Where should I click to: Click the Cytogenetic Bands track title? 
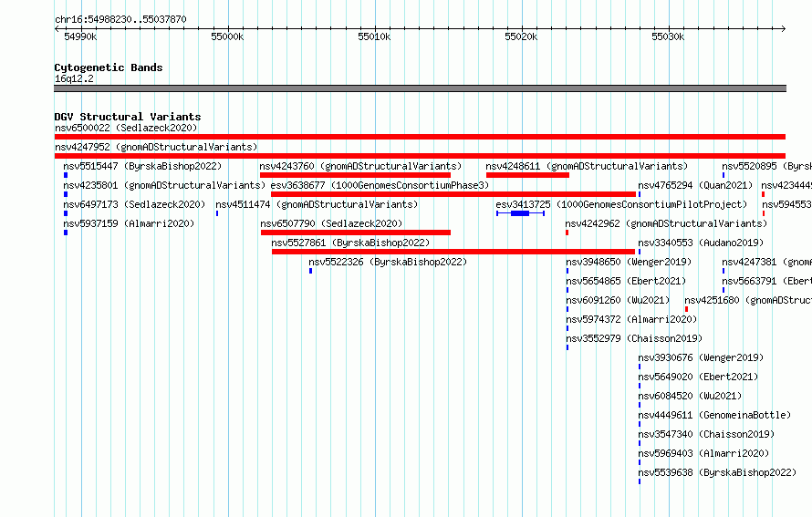point(109,67)
